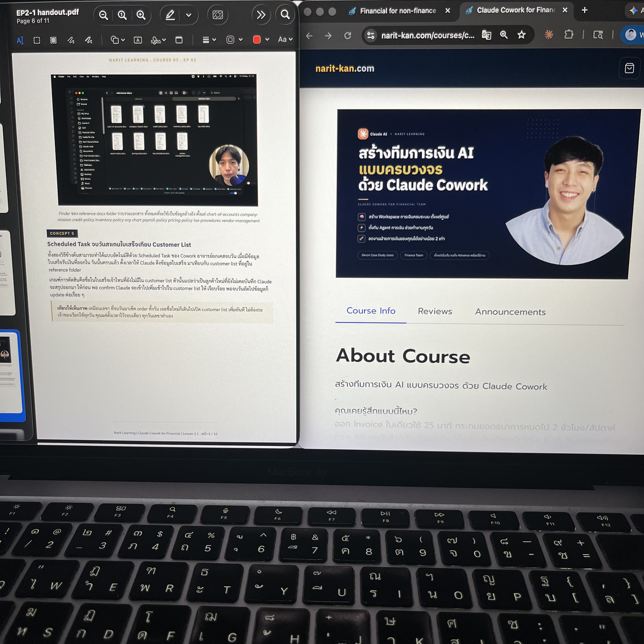This screenshot has height=644, width=644.
Task: Switch to 'Financial for non-finance' browser tab
Action: (x=398, y=11)
